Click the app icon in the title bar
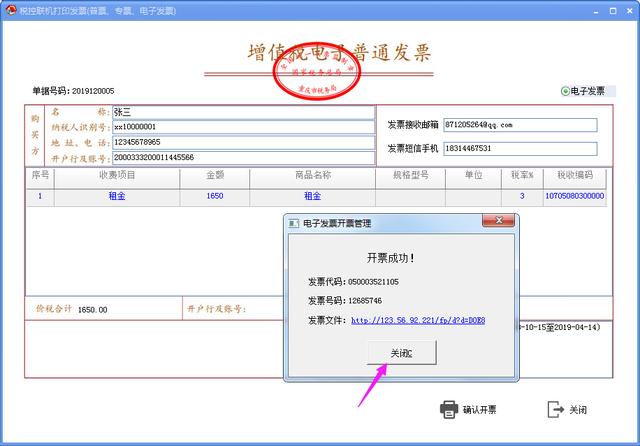 10,9
